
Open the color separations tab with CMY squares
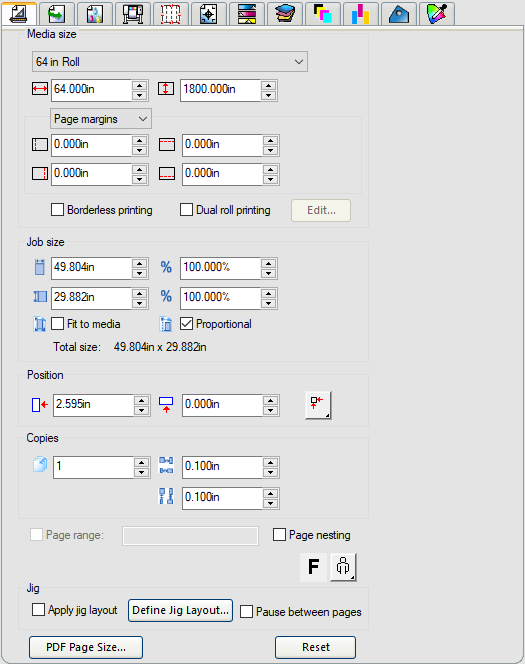pyautogui.click(x=323, y=14)
